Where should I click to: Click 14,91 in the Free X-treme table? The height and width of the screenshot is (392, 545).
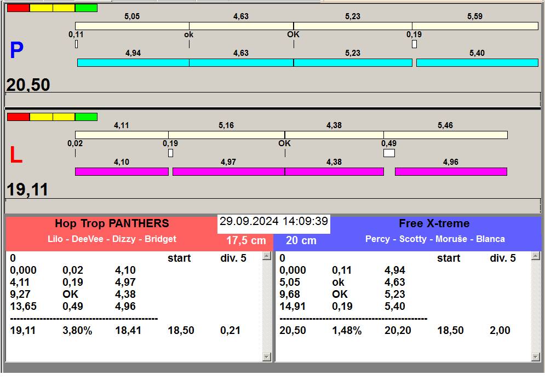tap(292, 307)
